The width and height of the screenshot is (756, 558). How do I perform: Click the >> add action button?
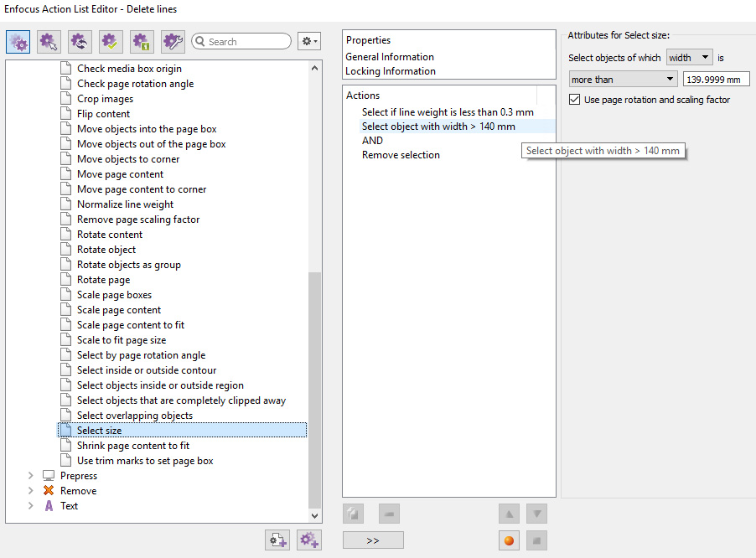pyautogui.click(x=373, y=540)
